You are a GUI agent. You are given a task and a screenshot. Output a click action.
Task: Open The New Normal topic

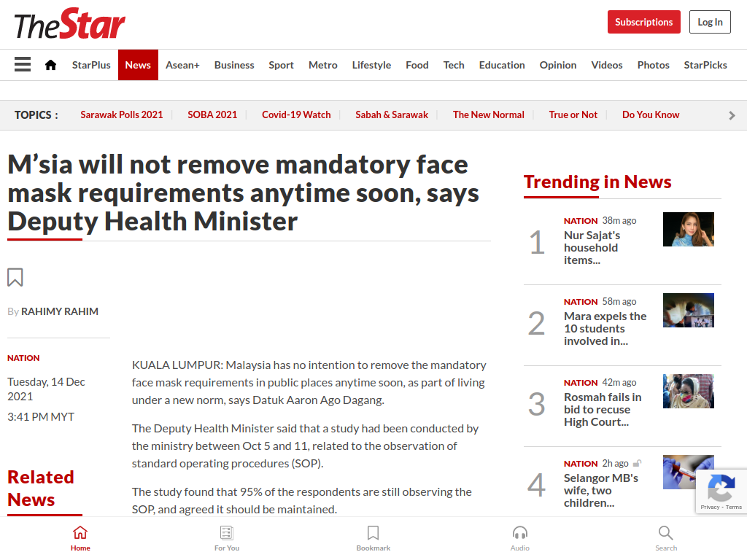point(488,114)
